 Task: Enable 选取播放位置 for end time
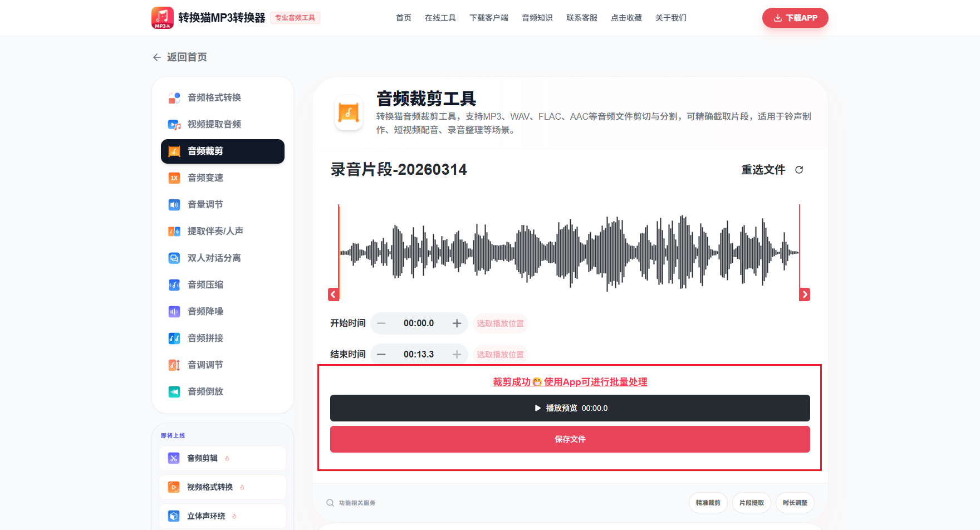tap(500, 354)
